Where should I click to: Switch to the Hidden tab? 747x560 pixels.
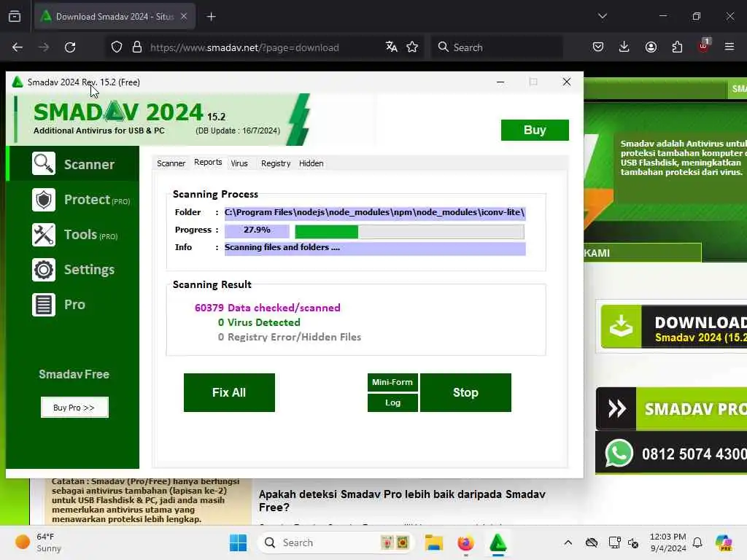pos(311,163)
